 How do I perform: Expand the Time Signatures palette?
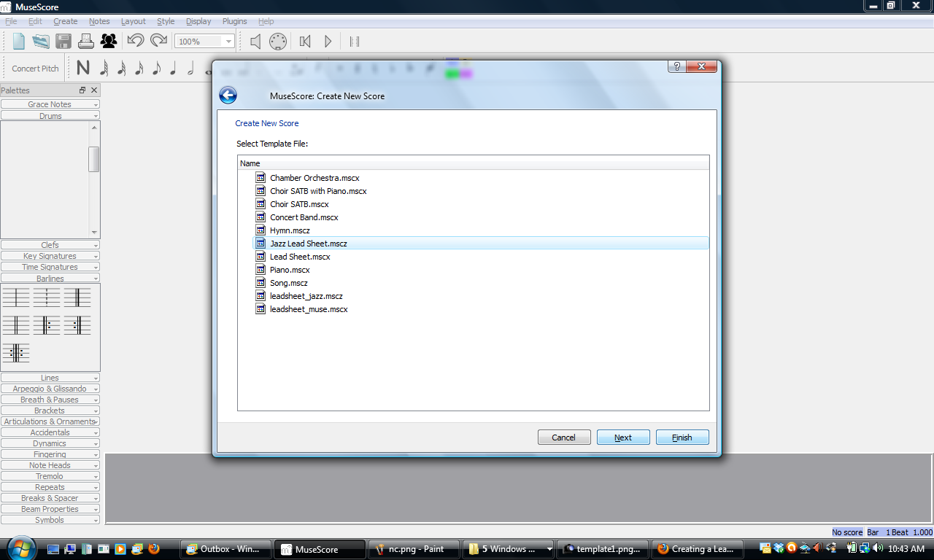click(x=50, y=267)
